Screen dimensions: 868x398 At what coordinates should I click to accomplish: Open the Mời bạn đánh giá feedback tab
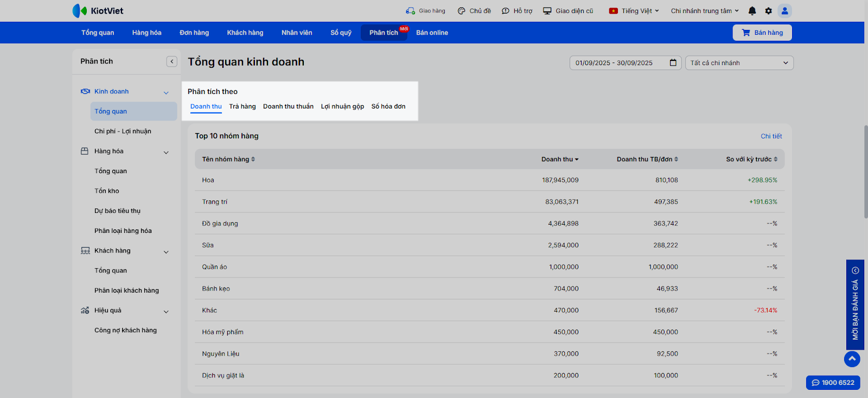(x=855, y=305)
